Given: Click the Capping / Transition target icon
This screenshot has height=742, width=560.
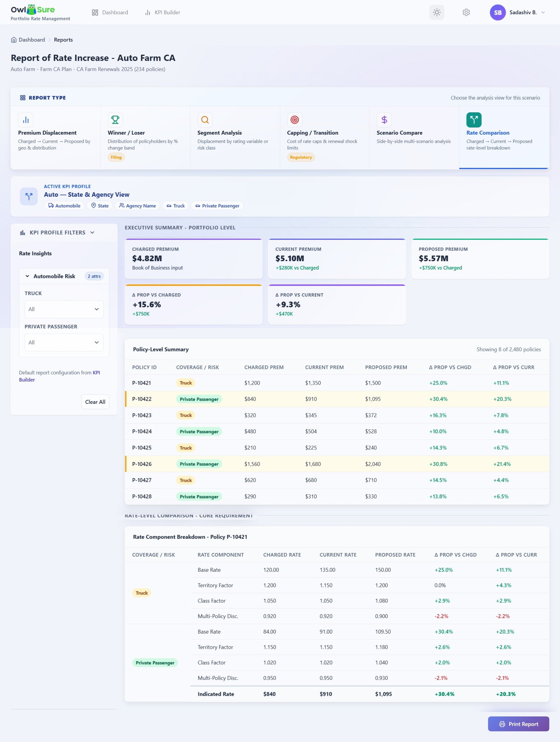Looking at the screenshot, I should (x=294, y=120).
